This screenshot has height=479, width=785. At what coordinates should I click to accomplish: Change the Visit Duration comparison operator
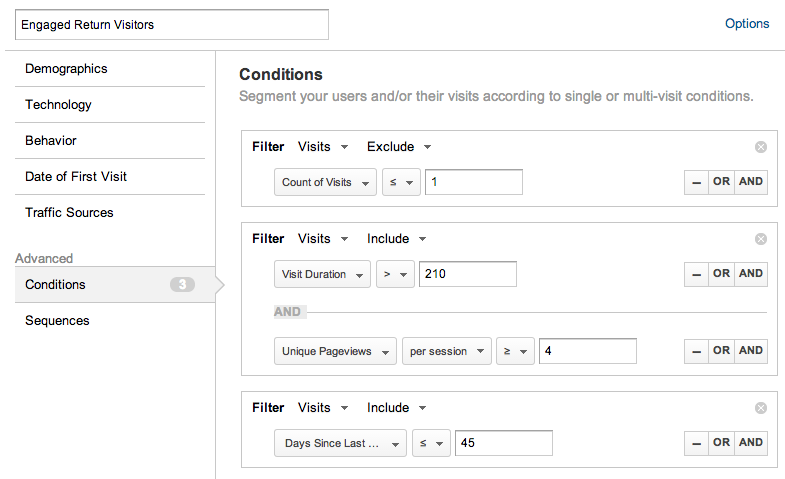click(394, 275)
